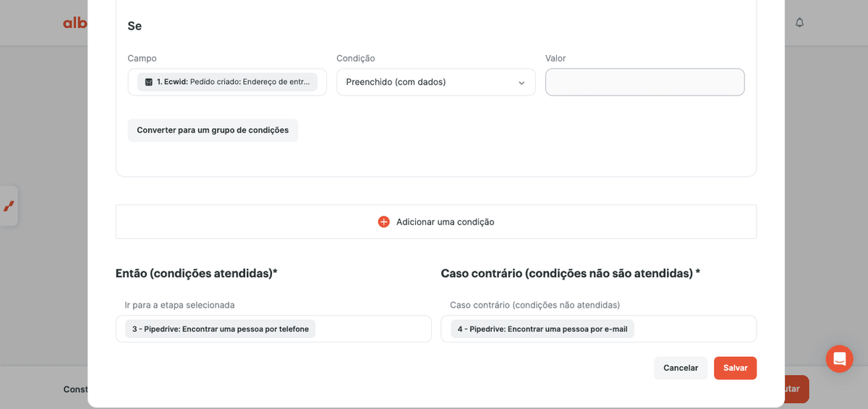The height and width of the screenshot is (409, 868).
Task: Click the '3 - Pipedrive: Encontrar uma pessoa por telefone' chip
Action: [220, 329]
